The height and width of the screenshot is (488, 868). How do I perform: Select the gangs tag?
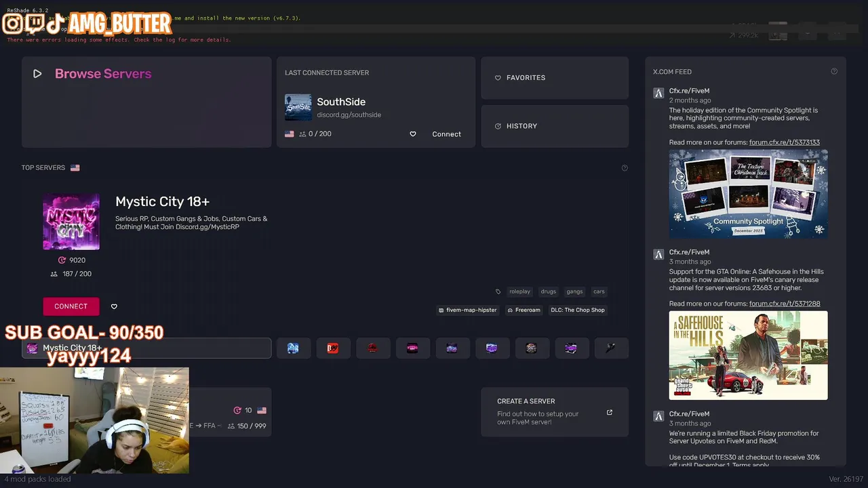click(x=575, y=291)
